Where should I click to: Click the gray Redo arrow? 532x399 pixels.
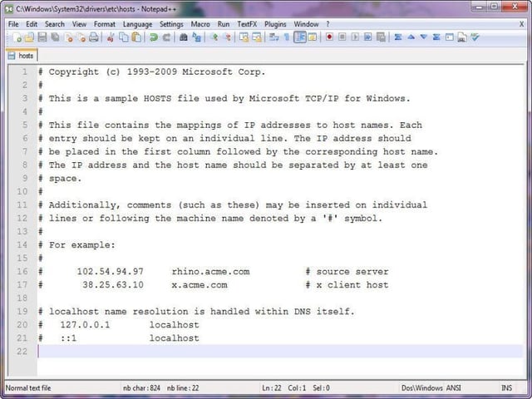pyautogui.click(x=166, y=37)
